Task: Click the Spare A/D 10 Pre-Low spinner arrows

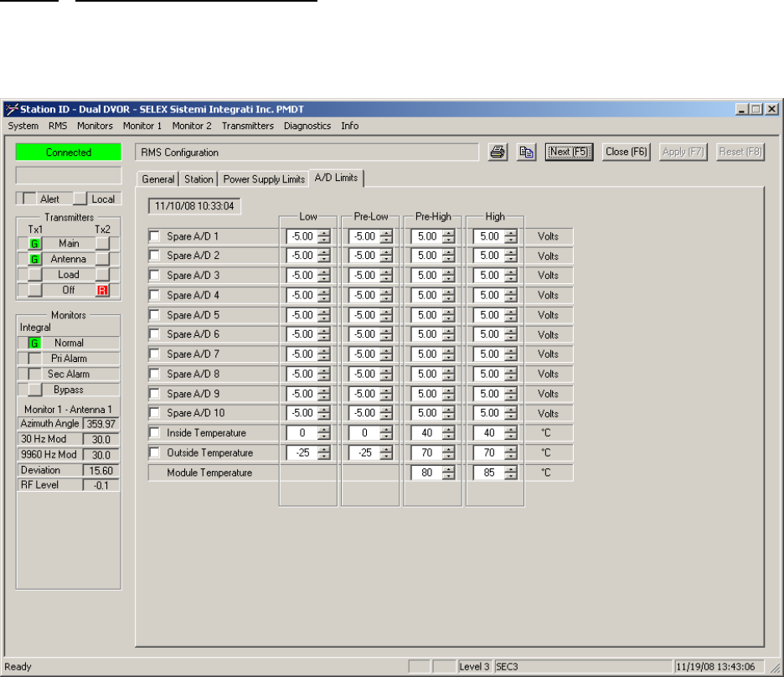Action: pyautogui.click(x=386, y=413)
